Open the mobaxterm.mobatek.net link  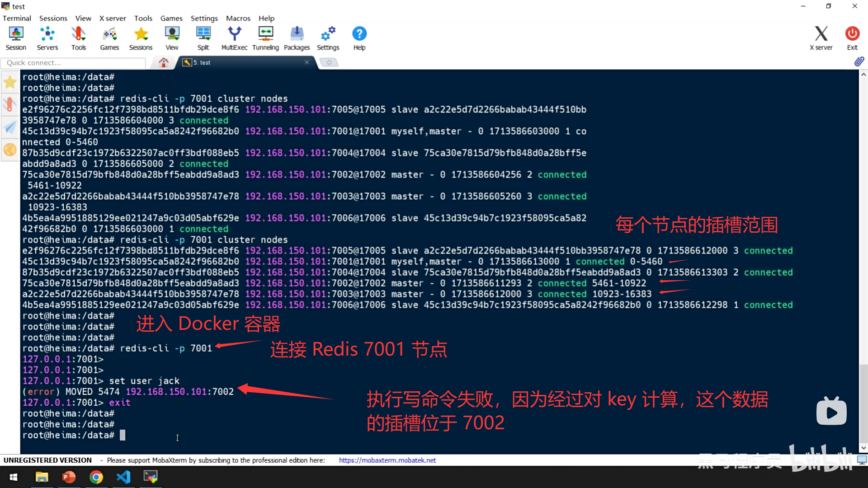(x=387, y=460)
